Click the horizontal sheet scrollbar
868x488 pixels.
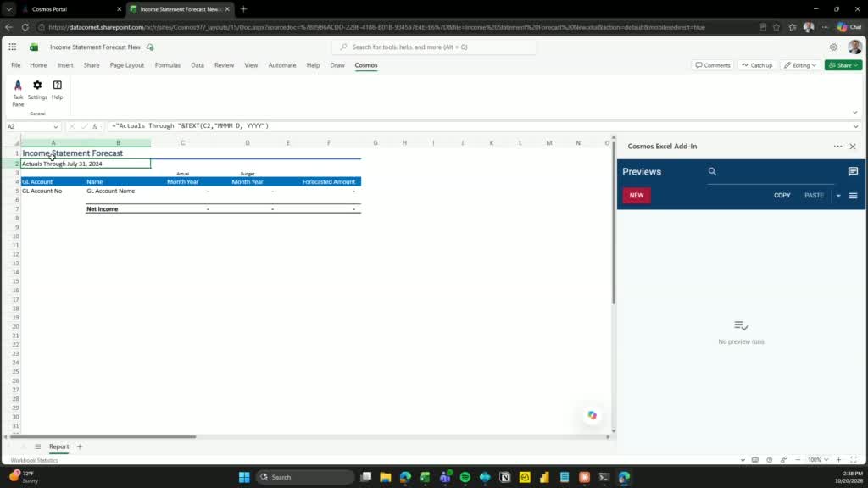pos(103,436)
